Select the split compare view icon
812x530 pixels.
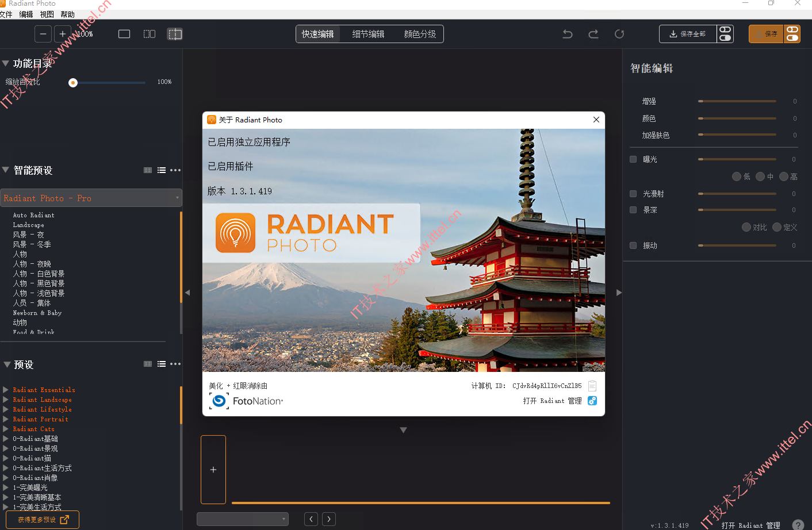pos(150,34)
